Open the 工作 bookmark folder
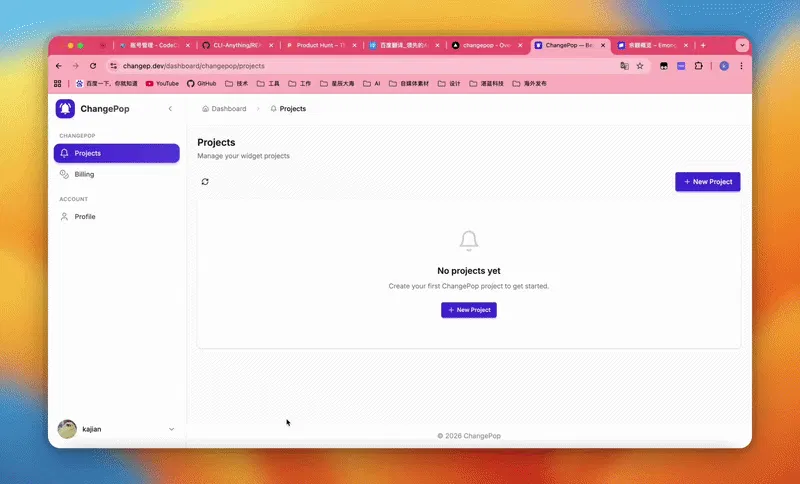 [x=299, y=84]
